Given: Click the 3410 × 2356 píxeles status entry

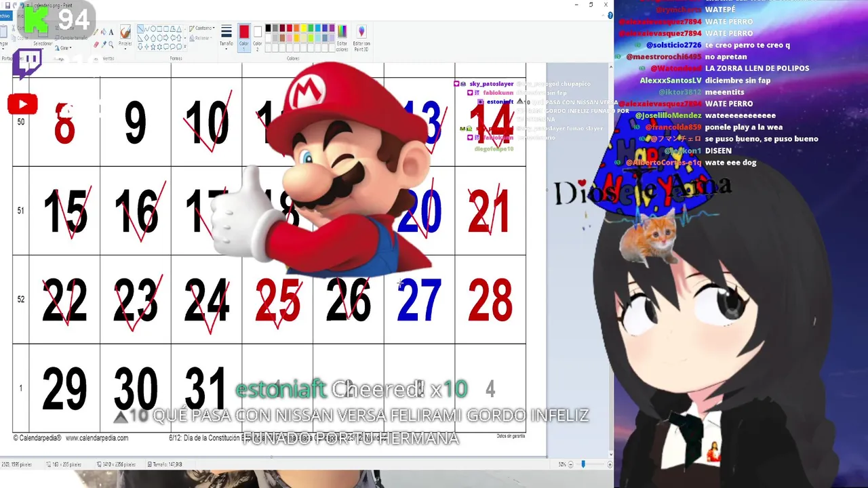Looking at the screenshot, I should tap(117, 464).
